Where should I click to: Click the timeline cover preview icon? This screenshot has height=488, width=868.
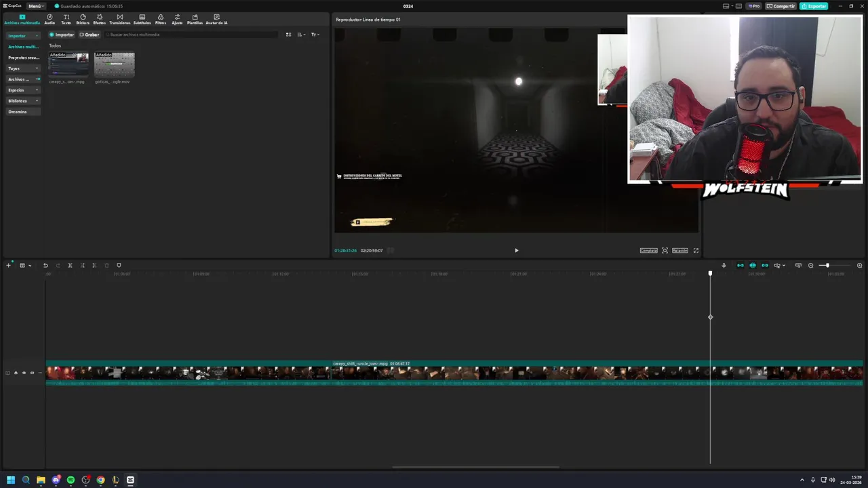pyautogui.click(x=798, y=265)
